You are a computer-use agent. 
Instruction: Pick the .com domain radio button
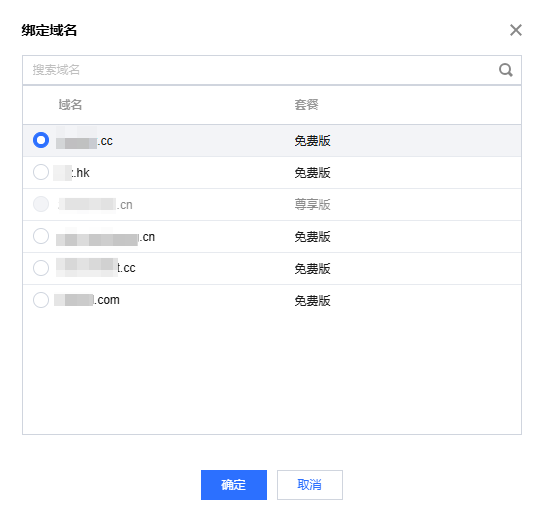point(41,300)
